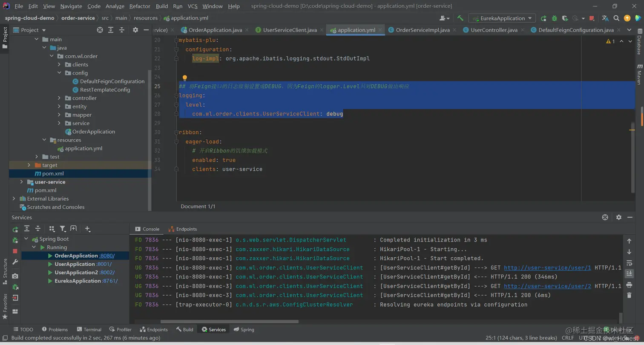This screenshot has height=345, width=644.
Task: Open the Refactor menu
Action: pos(140,6)
